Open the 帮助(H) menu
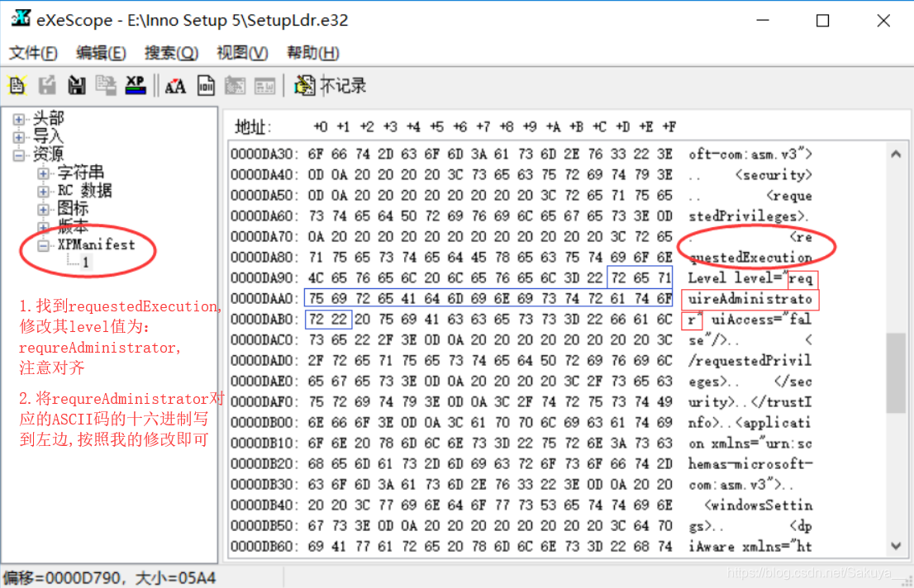Image resolution: width=914 pixels, height=588 pixels. (x=313, y=53)
